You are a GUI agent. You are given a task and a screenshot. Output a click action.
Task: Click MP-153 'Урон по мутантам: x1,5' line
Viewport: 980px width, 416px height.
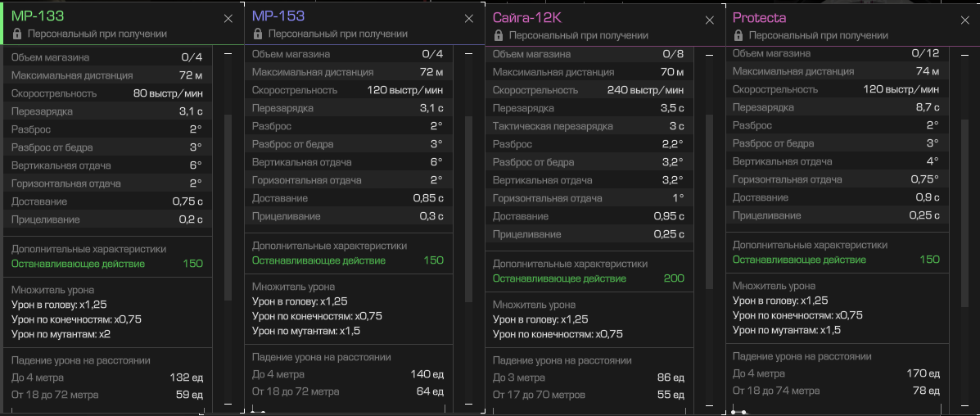306,331
